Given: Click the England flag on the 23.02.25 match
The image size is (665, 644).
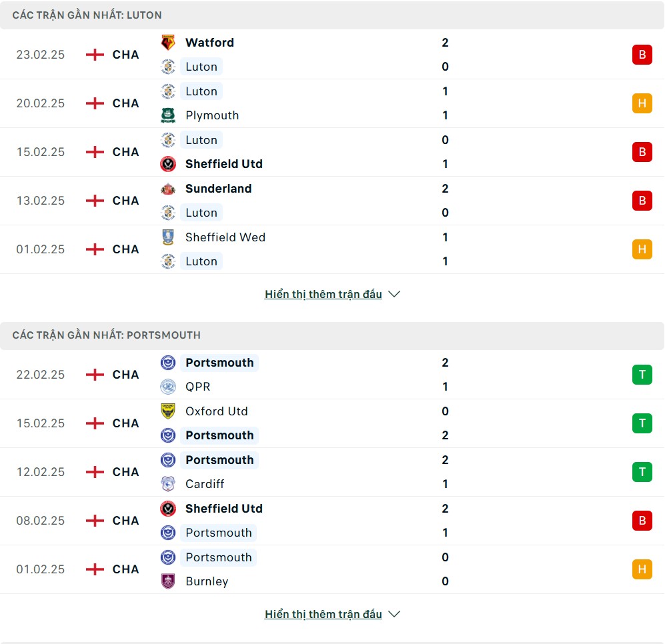Looking at the screenshot, I should click(95, 55).
